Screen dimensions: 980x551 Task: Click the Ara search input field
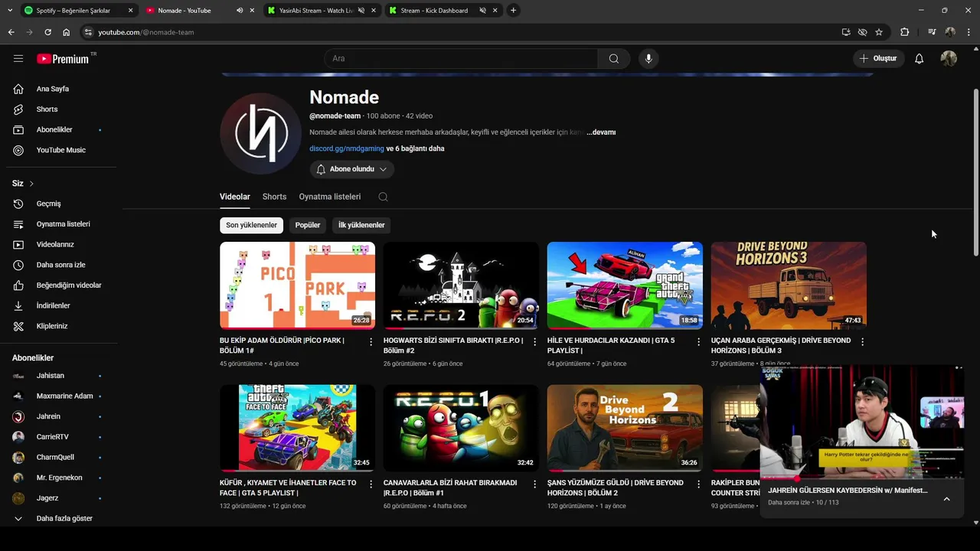click(x=461, y=58)
